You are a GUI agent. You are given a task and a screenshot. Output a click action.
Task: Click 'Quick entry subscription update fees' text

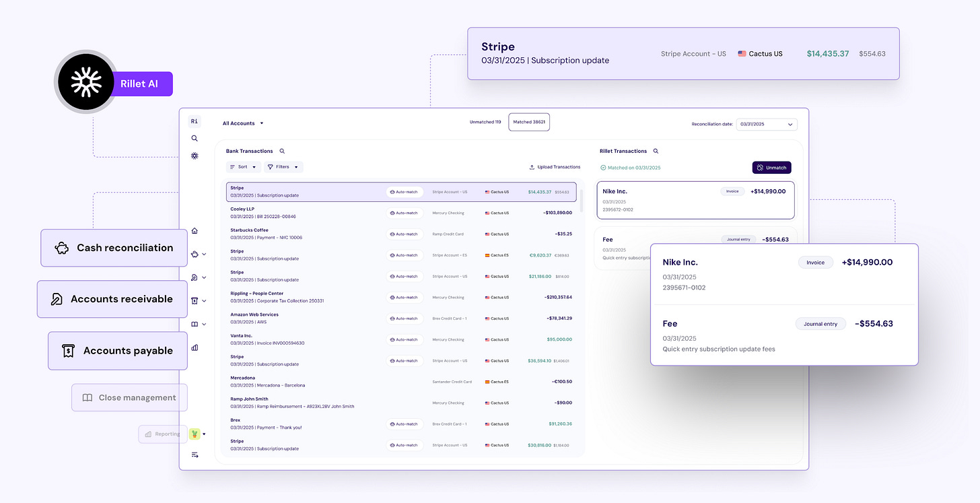point(719,349)
